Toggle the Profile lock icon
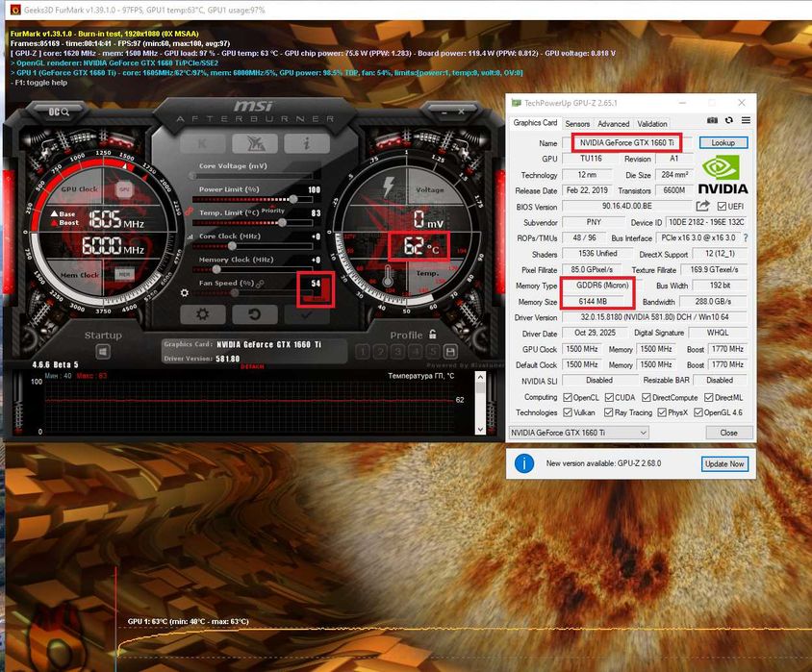The height and width of the screenshot is (672, 812). [432, 335]
